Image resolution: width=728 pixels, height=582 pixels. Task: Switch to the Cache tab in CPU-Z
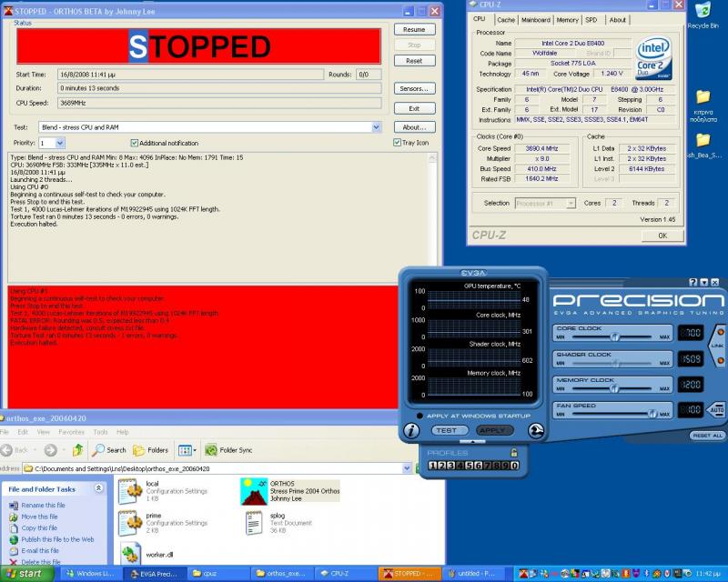click(506, 20)
